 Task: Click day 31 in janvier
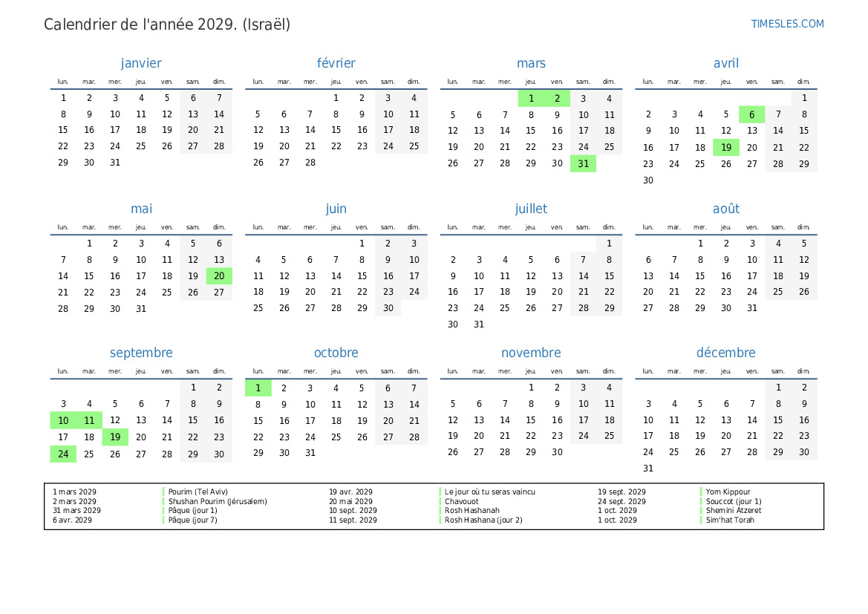pos(115,162)
